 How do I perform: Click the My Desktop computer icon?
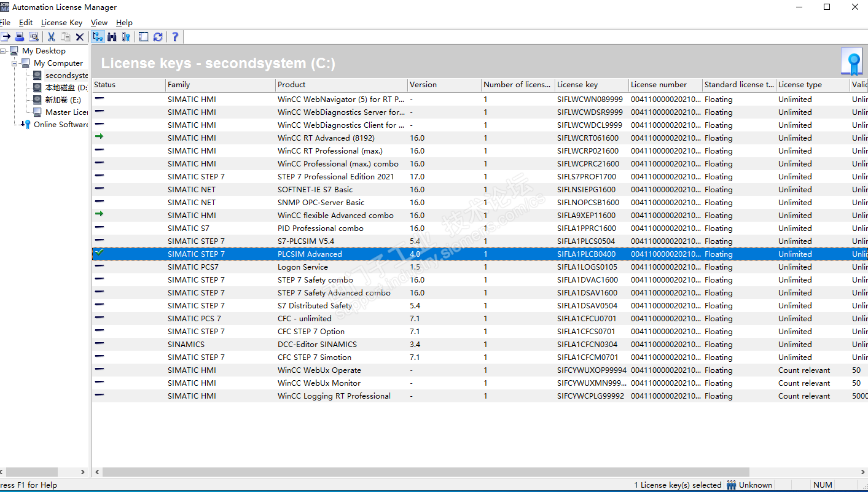pyautogui.click(x=14, y=51)
